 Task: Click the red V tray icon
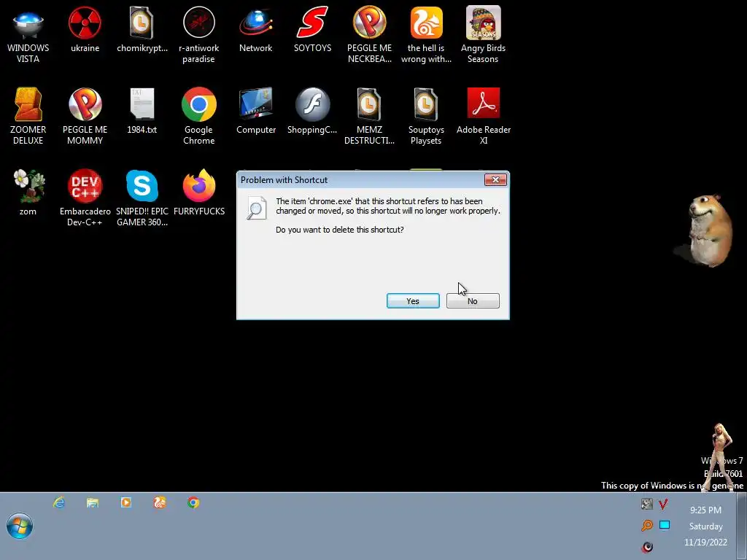point(663,504)
